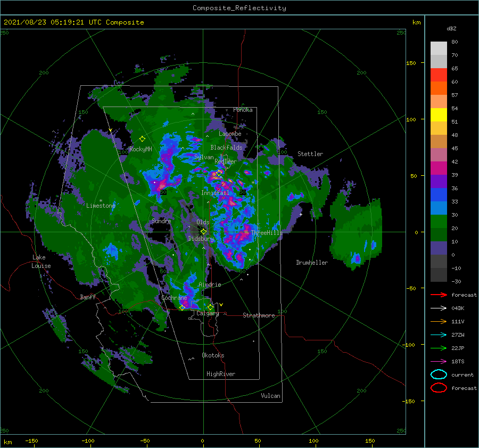This screenshot has height=448, width=479.
Task: Select the blue 36 dBZ color swatch
Action: [x=439, y=195]
